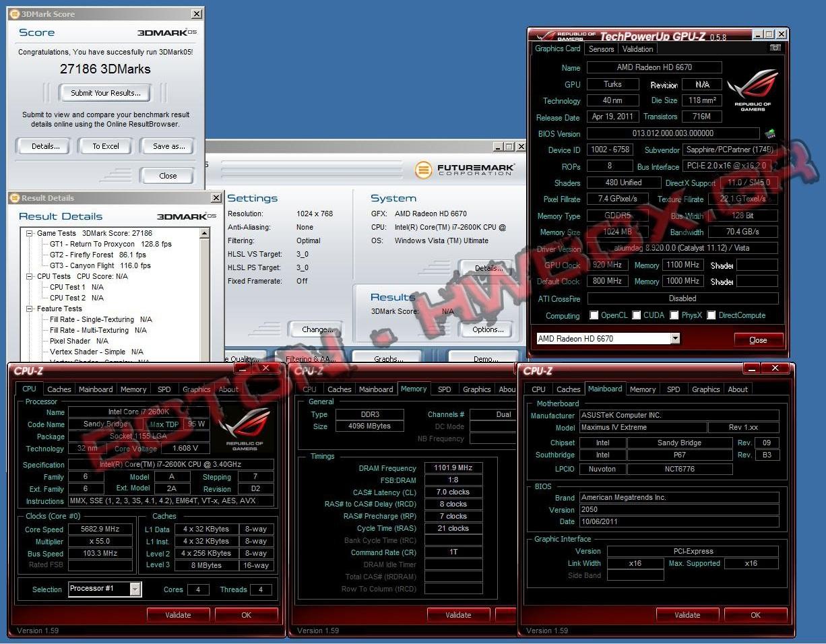826x644 pixels.
Task: Launch the Demo button in 3DMark
Action: point(484,358)
